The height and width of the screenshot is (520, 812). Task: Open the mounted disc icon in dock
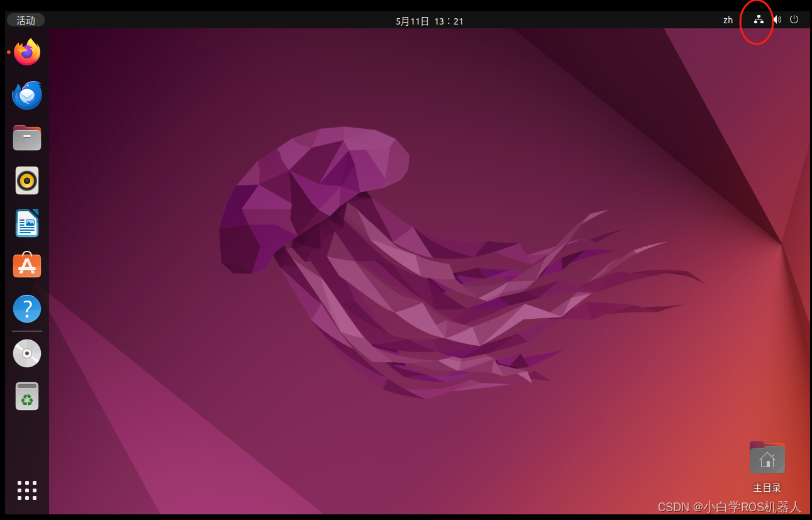click(x=27, y=353)
